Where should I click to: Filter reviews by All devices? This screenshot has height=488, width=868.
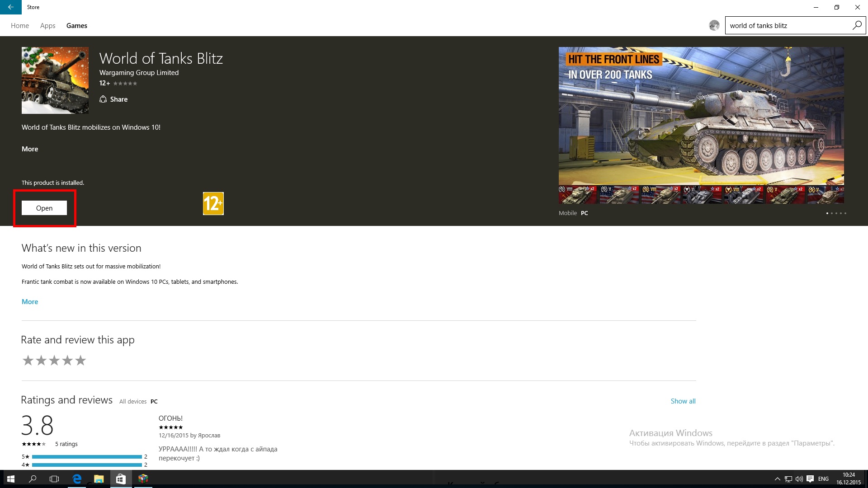[133, 402]
